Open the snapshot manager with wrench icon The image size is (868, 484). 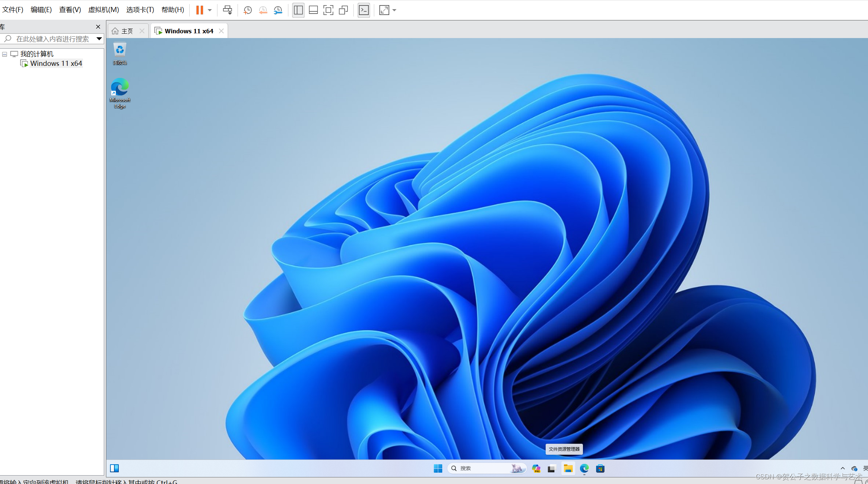278,10
